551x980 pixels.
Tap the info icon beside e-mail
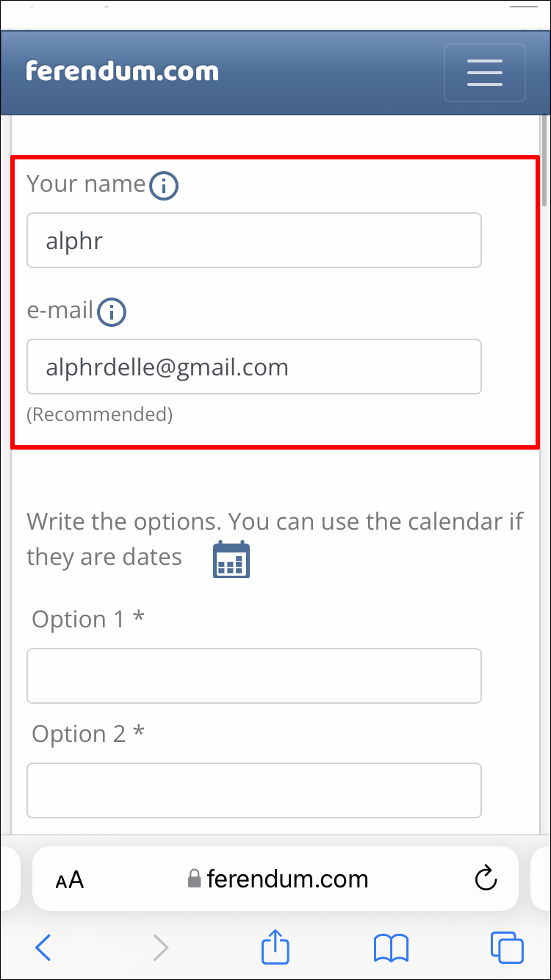(x=112, y=312)
